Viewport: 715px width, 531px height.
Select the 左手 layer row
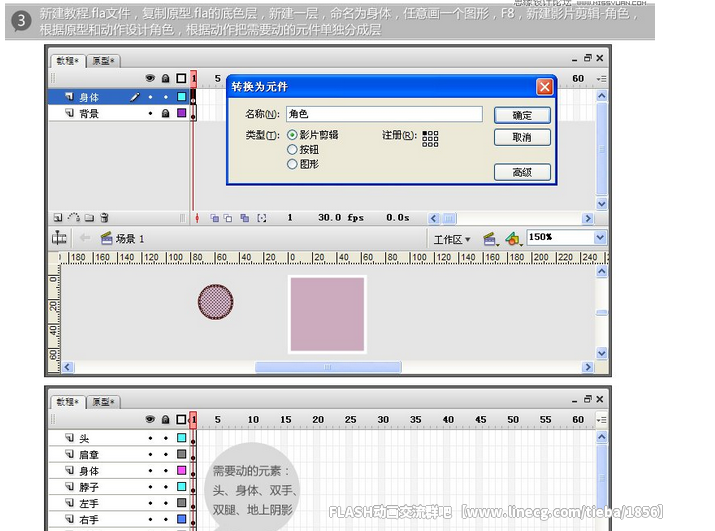click(x=119, y=503)
